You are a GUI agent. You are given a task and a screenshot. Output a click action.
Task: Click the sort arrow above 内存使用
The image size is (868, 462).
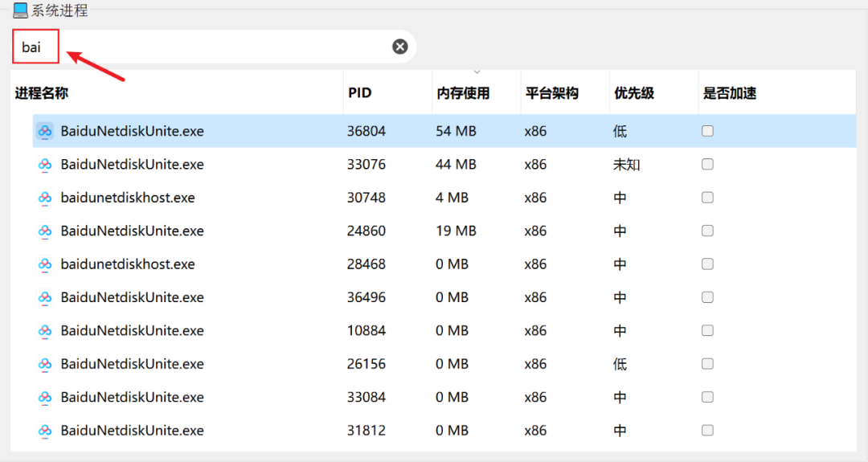coord(477,72)
